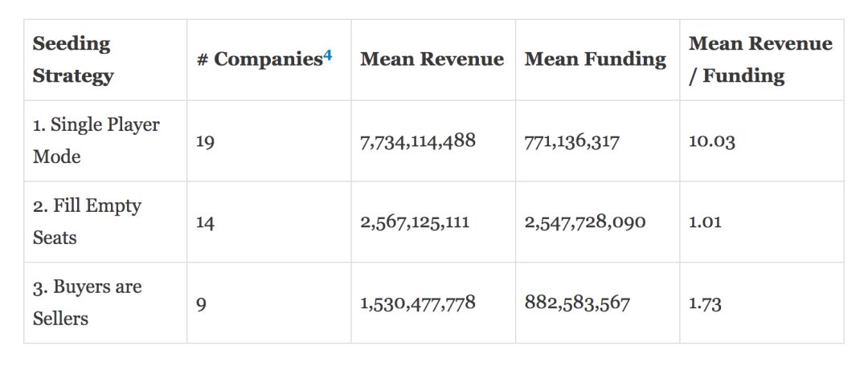
Task: Click the revenue value 1,530,477,778
Action: [x=418, y=303]
